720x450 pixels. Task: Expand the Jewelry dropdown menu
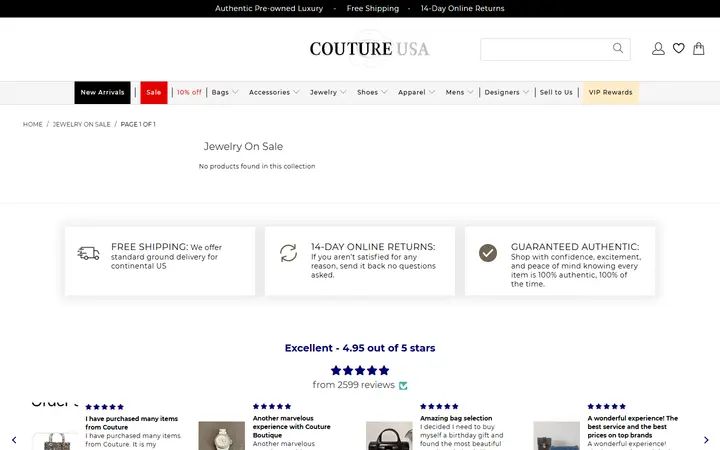tap(328, 92)
